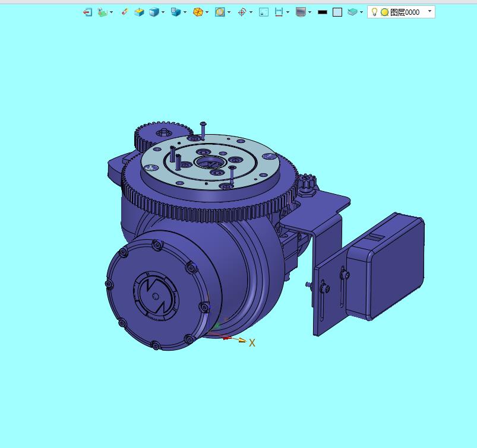The image size is (477, 448).
Task: Click the shaded blue cube display icon
Action: point(154,12)
